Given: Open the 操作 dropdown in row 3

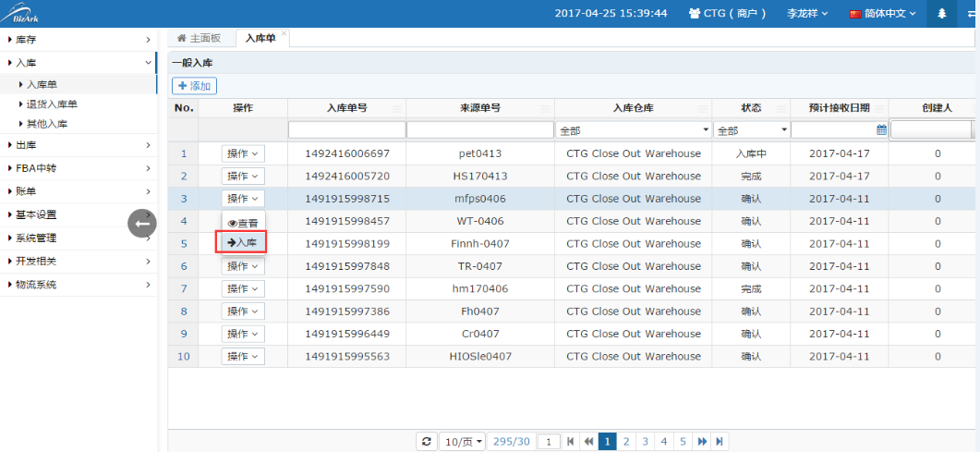Looking at the screenshot, I should coord(243,199).
